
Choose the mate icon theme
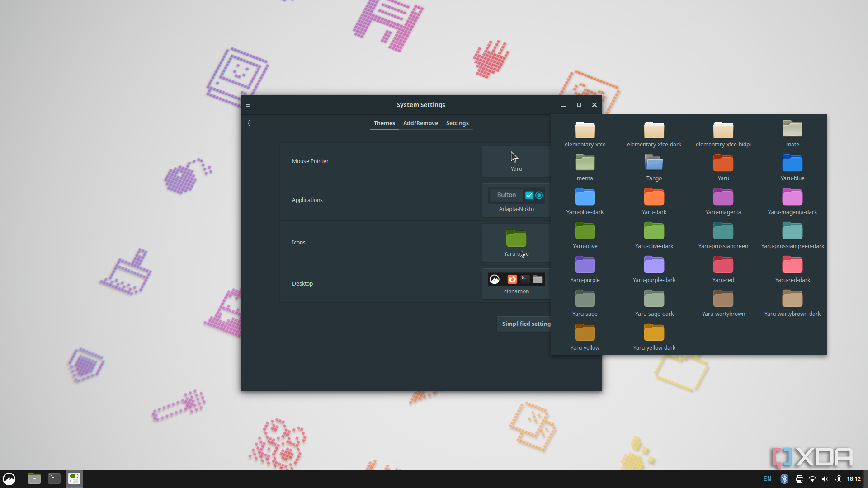tap(793, 134)
